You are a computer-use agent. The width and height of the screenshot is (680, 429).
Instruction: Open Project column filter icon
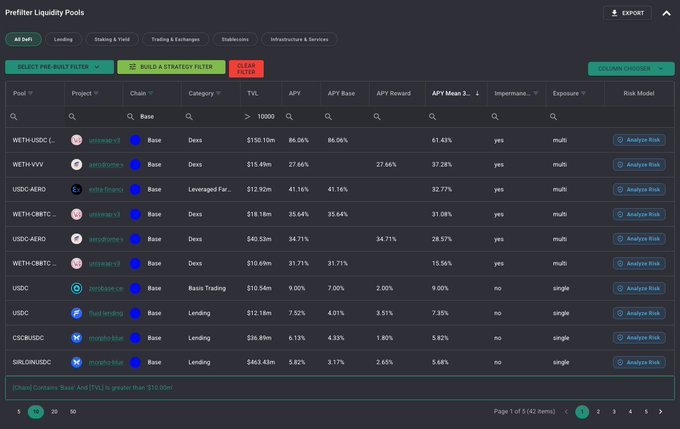point(96,93)
